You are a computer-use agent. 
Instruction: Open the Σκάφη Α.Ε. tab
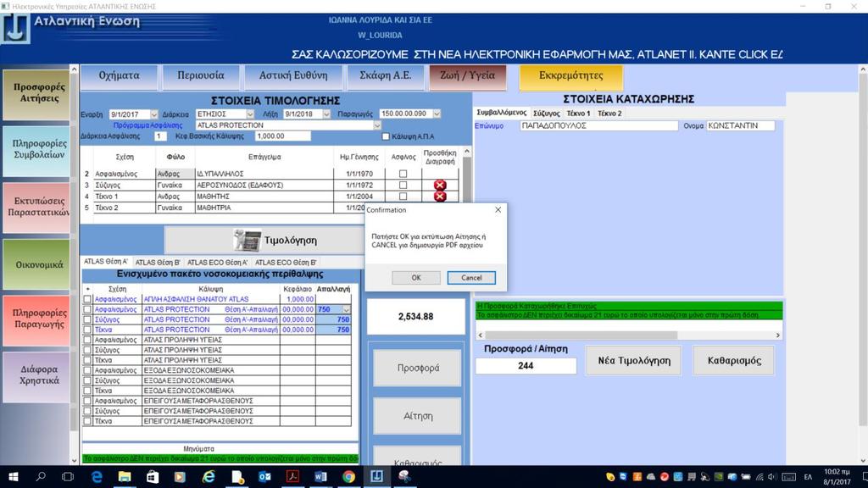386,75
